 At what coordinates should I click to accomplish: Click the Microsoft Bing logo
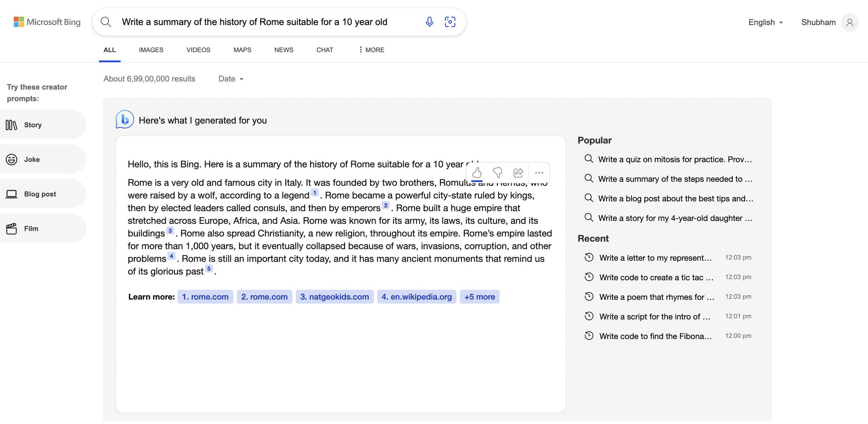coord(47,22)
